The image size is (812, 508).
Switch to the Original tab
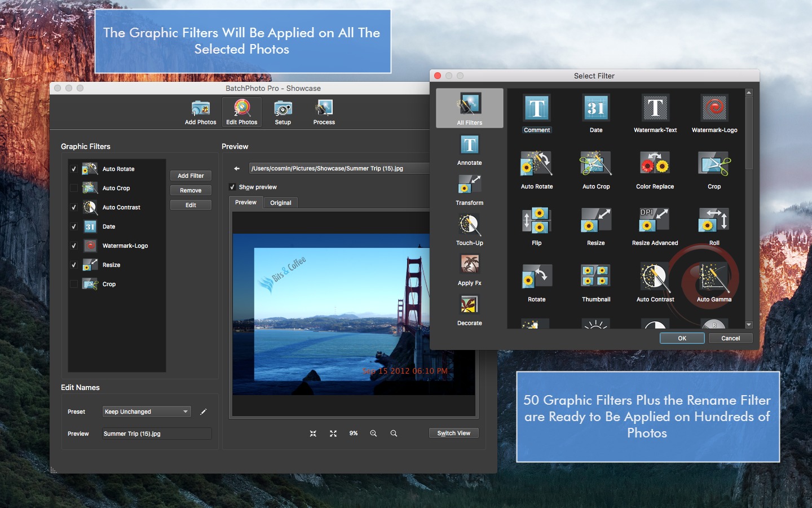pos(280,203)
